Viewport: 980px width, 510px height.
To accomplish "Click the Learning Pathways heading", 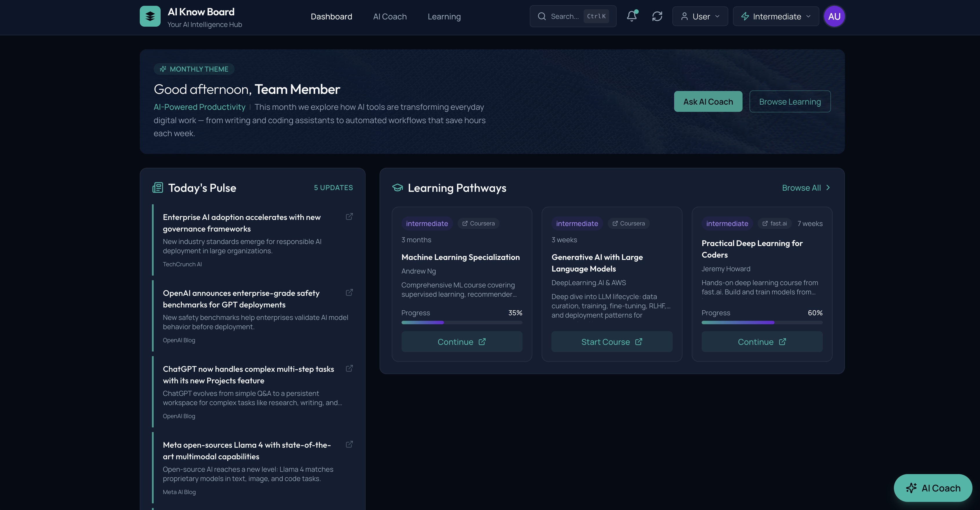I will coord(457,187).
